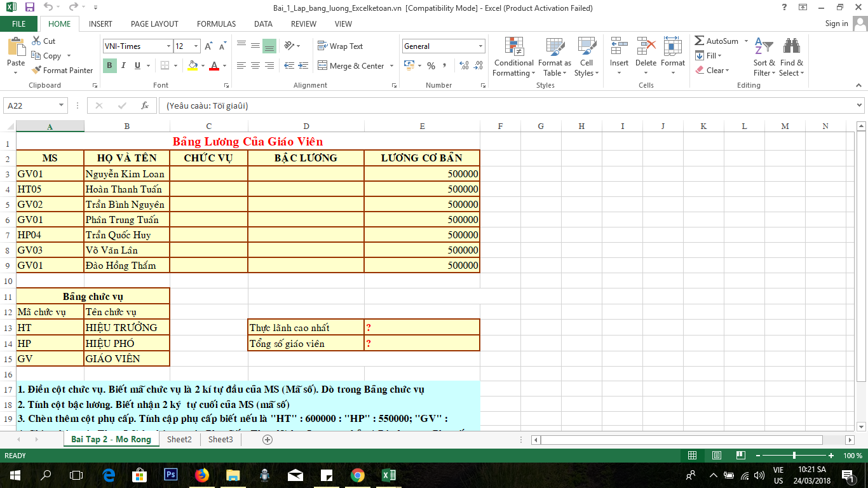Click the zoom slider handle
This screenshot has width=868, height=488.
(794, 456)
